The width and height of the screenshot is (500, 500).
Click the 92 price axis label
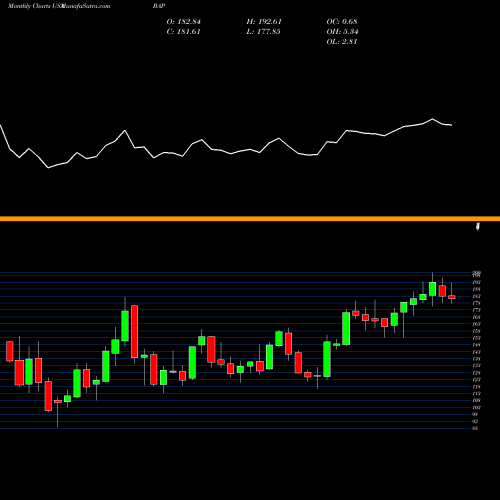(x=475, y=421)
